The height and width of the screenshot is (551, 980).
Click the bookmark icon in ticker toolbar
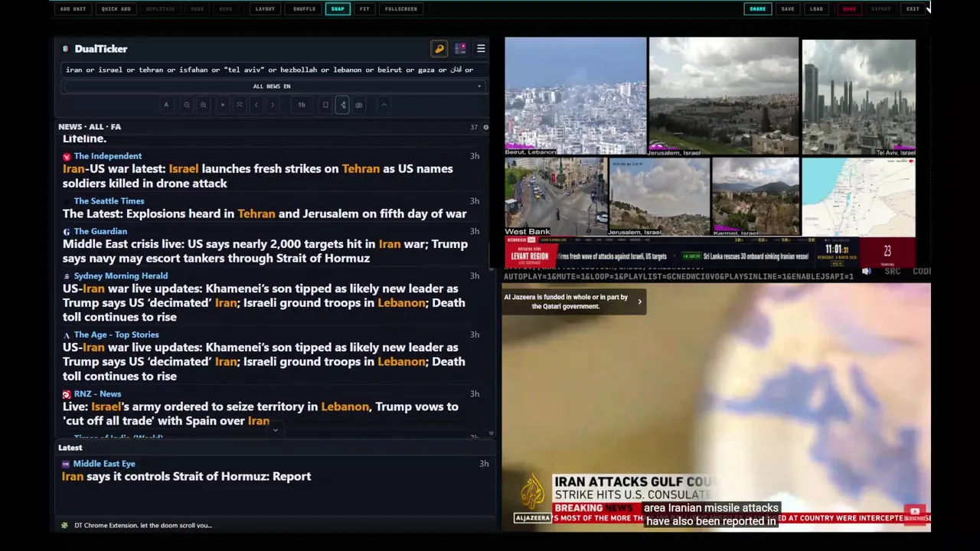pos(325,105)
